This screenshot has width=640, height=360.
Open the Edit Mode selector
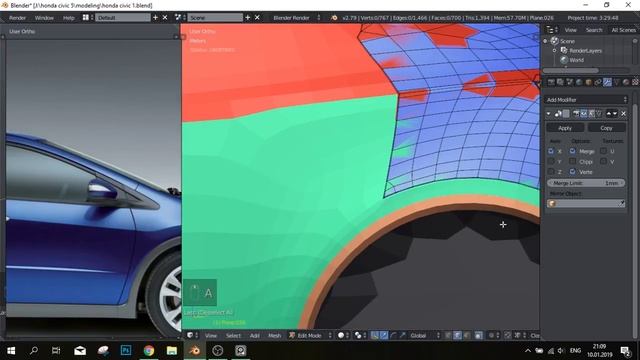[310, 336]
